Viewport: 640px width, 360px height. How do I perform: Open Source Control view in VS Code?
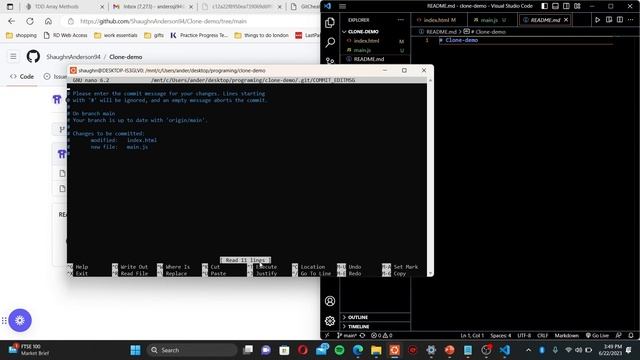coord(330,61)
